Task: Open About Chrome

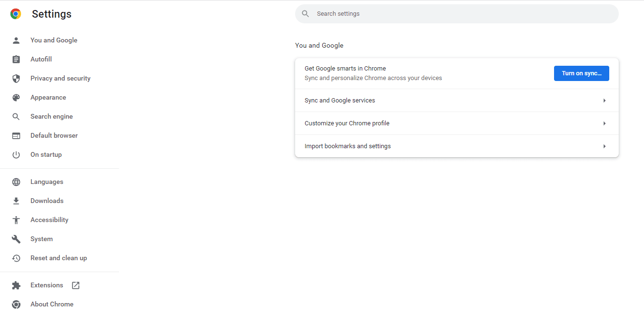Action: [x=52, y=304]
